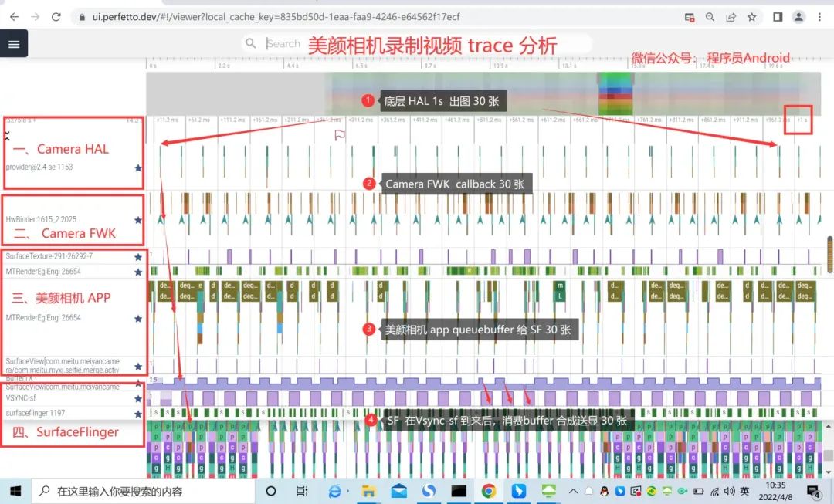Open Task View from the taskbar

[x=302, y=491]
